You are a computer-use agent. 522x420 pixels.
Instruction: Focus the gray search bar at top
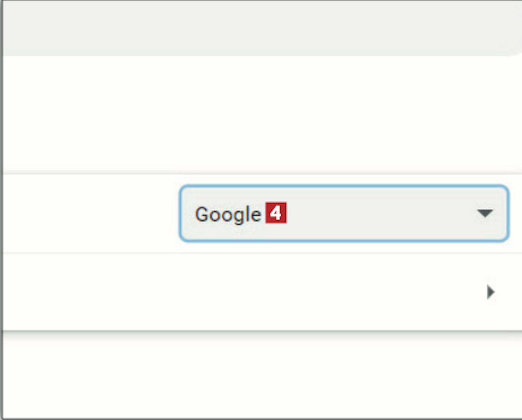pyautogui.click(x=261, y=28)
